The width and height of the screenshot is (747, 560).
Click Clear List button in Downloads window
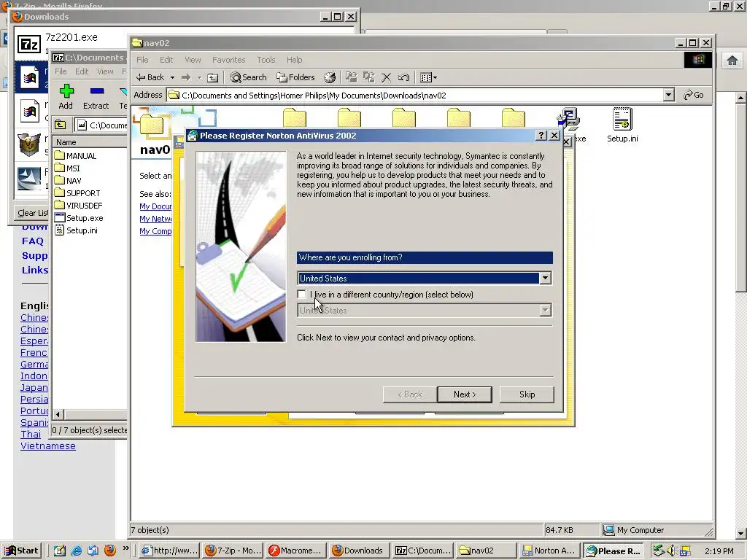[x=32, y=213]
